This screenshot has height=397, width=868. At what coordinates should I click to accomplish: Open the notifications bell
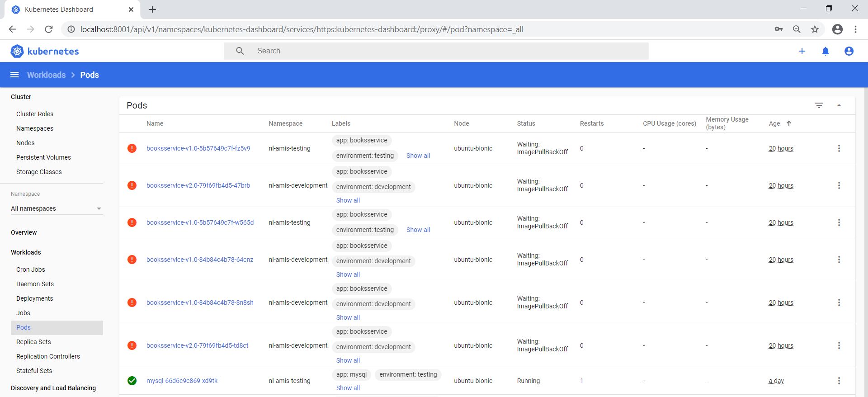point(826,51)
